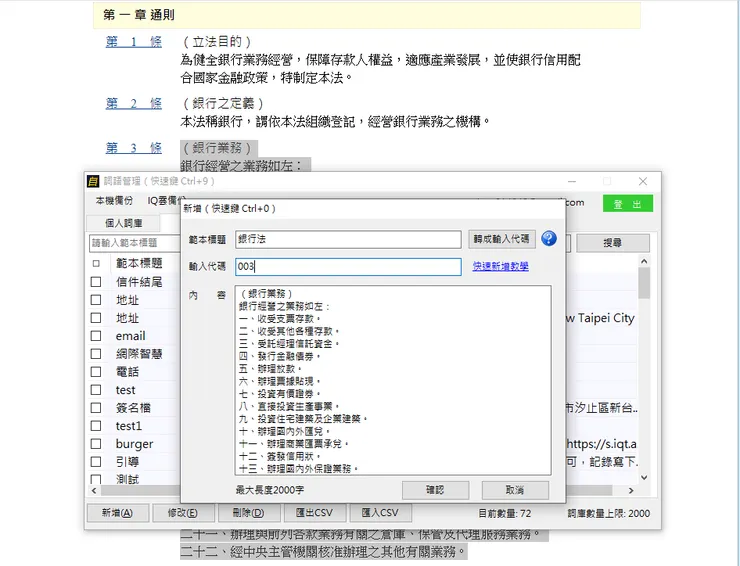The image size is (740, 566).
Task: Click the 範本標題 column header
Action: coord(139,263)
